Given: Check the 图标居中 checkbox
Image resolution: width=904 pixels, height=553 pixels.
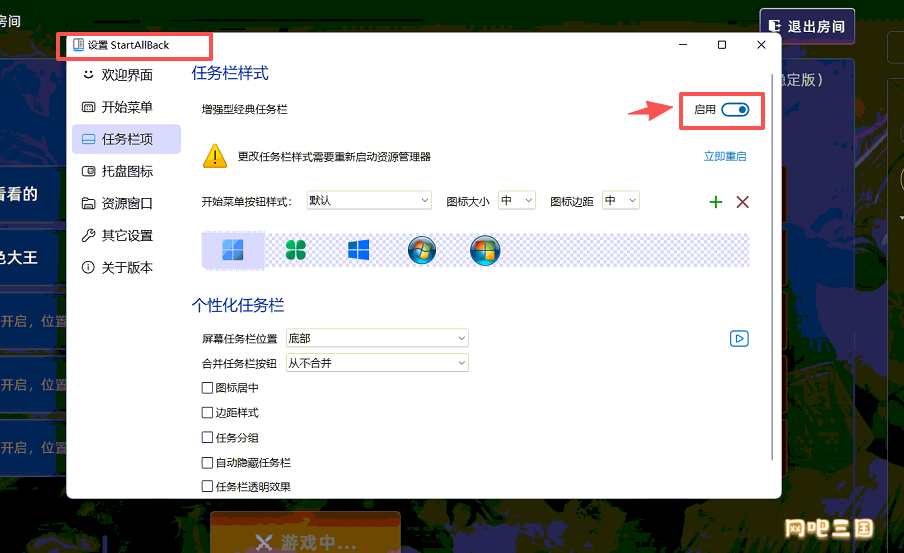Looking at the screenshot, I should click(208, 388).
